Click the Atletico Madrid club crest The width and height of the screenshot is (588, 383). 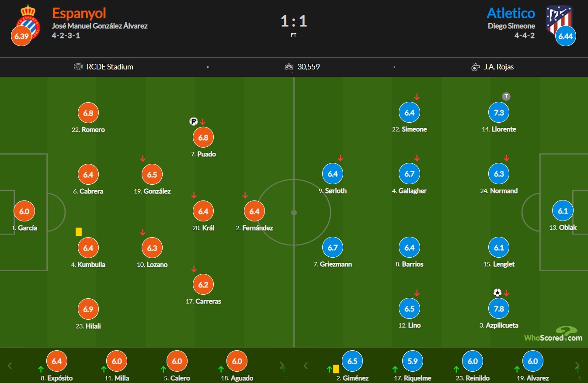(x=559, y=20)
